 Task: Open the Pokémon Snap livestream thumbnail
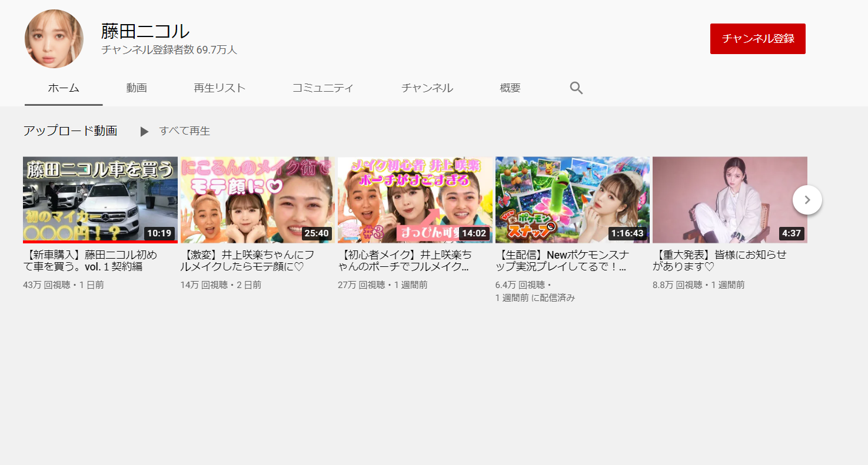click(x=573, y=200)
